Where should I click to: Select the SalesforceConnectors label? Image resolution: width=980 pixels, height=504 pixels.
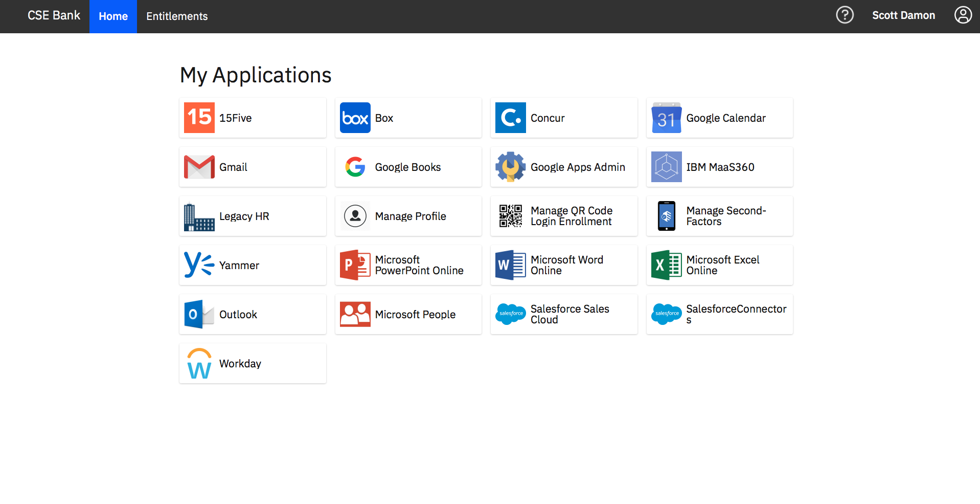click(x=736, y=314)
